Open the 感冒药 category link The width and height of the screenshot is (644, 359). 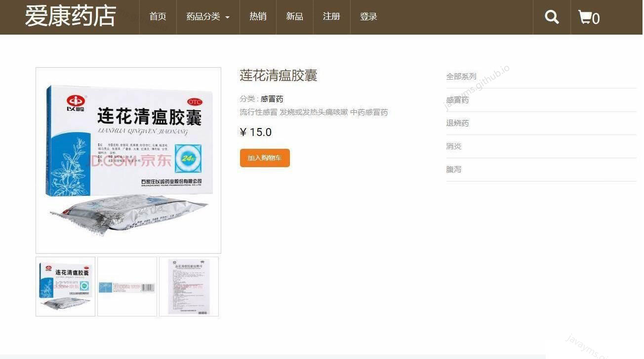[272, 99]
